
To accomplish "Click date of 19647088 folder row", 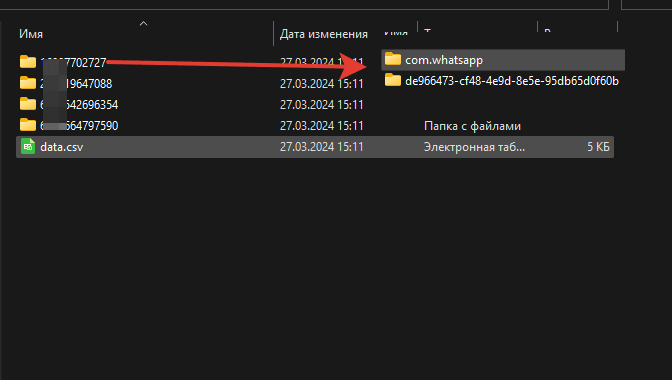I will coord(321,84).
